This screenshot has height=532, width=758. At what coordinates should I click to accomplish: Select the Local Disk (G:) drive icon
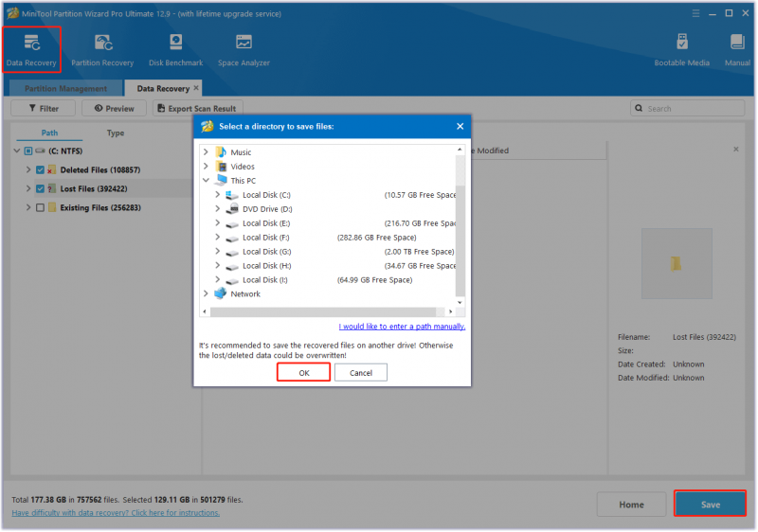click(232, 253)
